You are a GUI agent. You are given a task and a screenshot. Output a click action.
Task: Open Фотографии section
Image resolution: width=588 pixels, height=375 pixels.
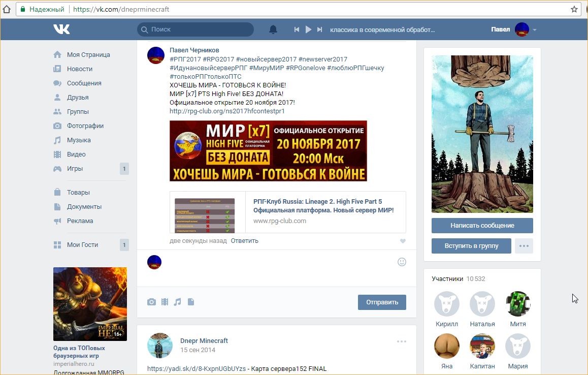[85, 126]
